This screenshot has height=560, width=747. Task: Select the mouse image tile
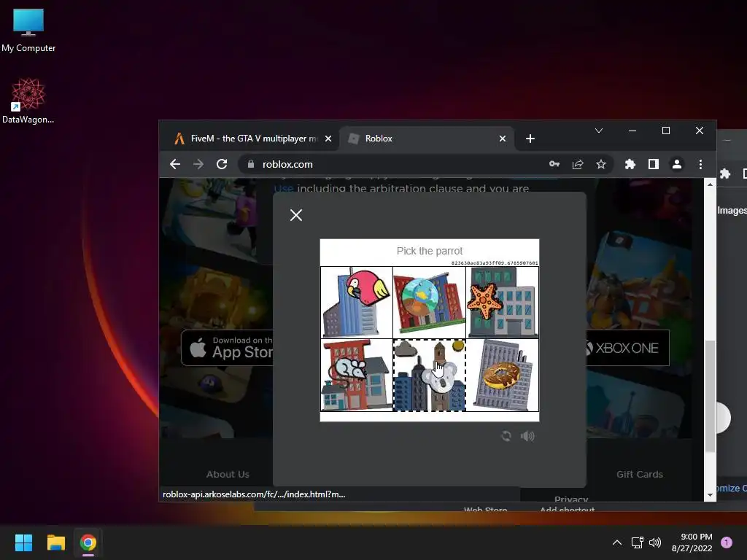356,376
